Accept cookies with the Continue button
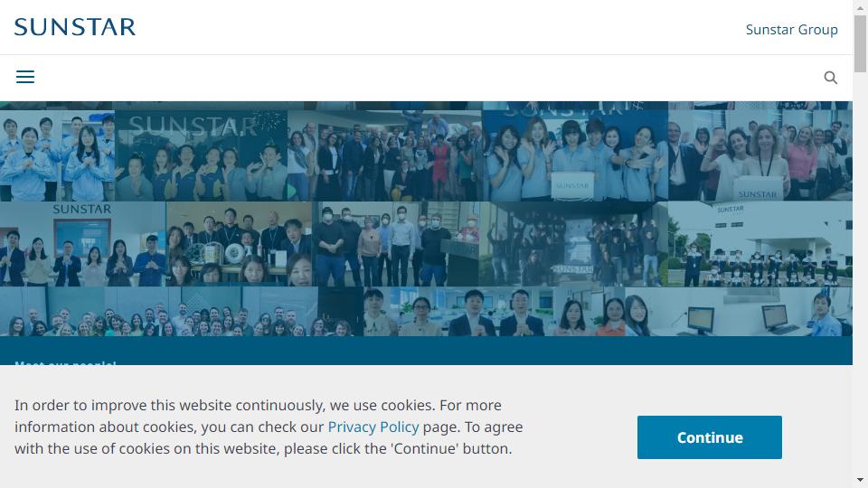 tap(709, 437)
